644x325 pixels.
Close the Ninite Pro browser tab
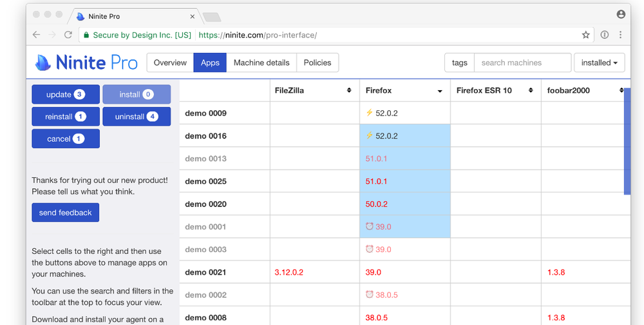(x=192, y=17)
